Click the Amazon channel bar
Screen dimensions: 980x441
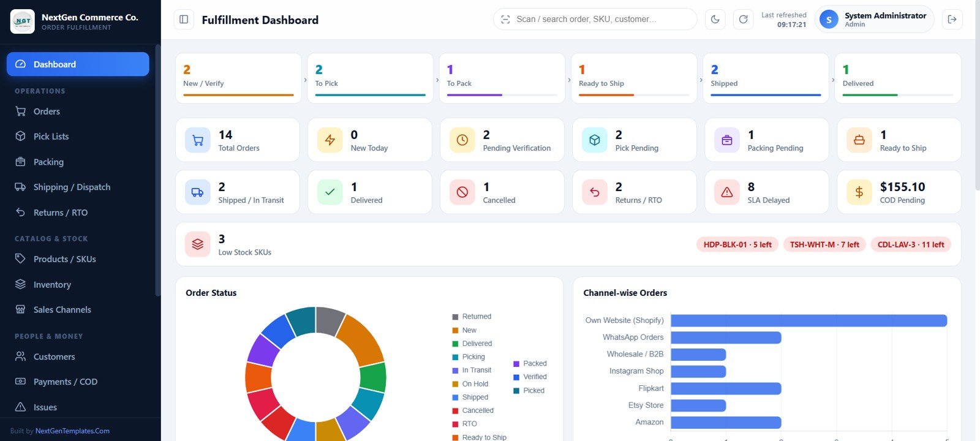(726, 423)
